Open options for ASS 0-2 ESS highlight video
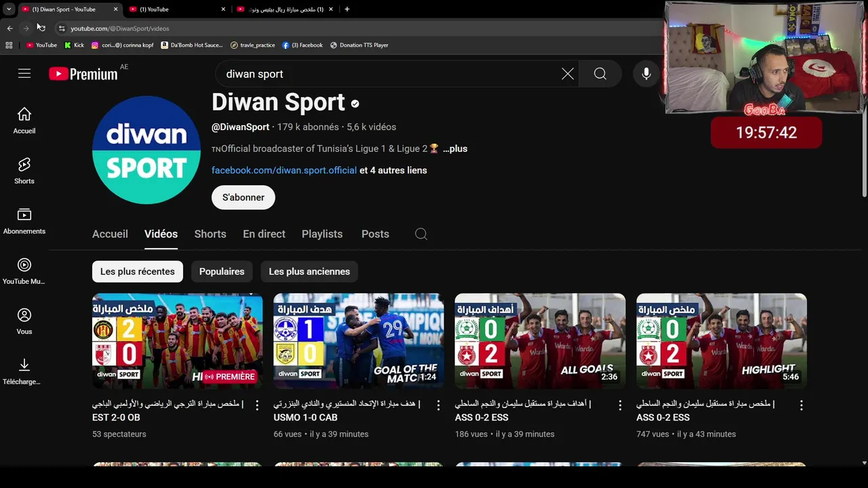The image size is (868, 488). tap(801, 405)
